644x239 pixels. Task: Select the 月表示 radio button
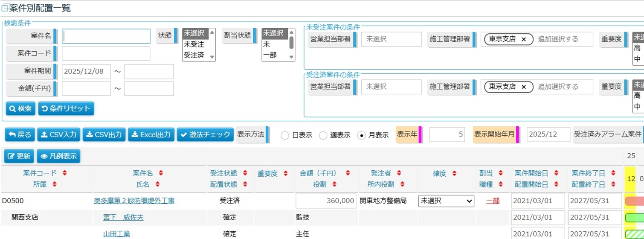click(x=361, y=135)
